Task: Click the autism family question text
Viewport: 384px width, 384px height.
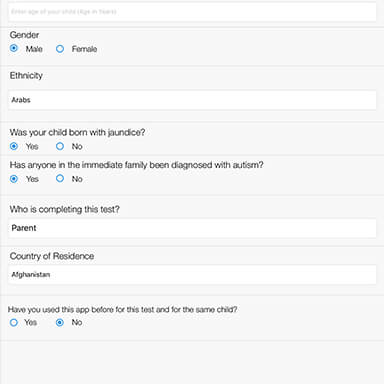Action: click(x=136, y=165)
